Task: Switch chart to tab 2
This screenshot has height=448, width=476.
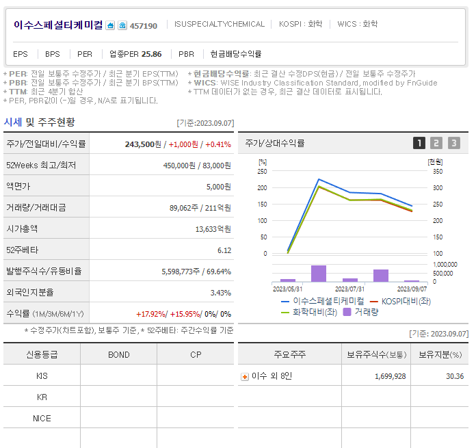Action: [436, 143]
